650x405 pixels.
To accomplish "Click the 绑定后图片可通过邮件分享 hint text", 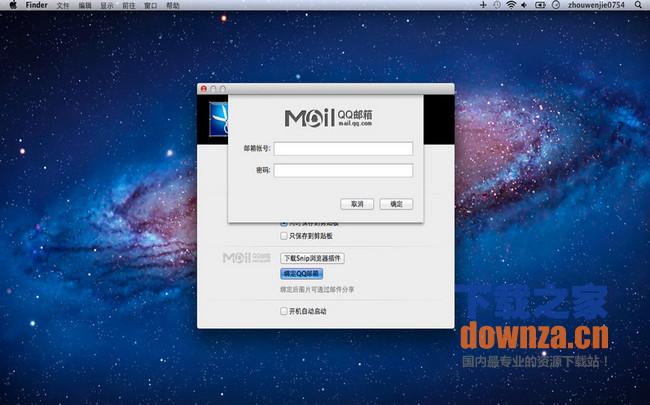I will pyautogui.click(x=317, y=289).
